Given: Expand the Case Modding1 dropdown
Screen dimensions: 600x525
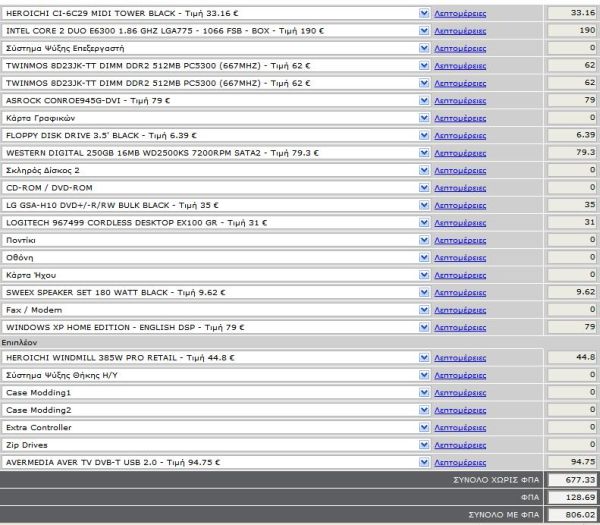Looking at the screenshot, I should coord(424,393).
